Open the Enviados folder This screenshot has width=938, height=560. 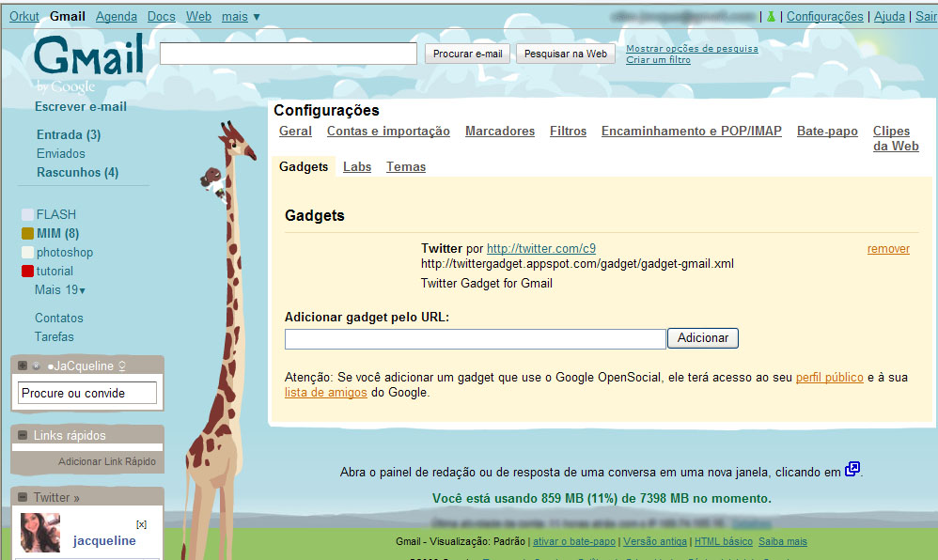[x=61, y=154]
